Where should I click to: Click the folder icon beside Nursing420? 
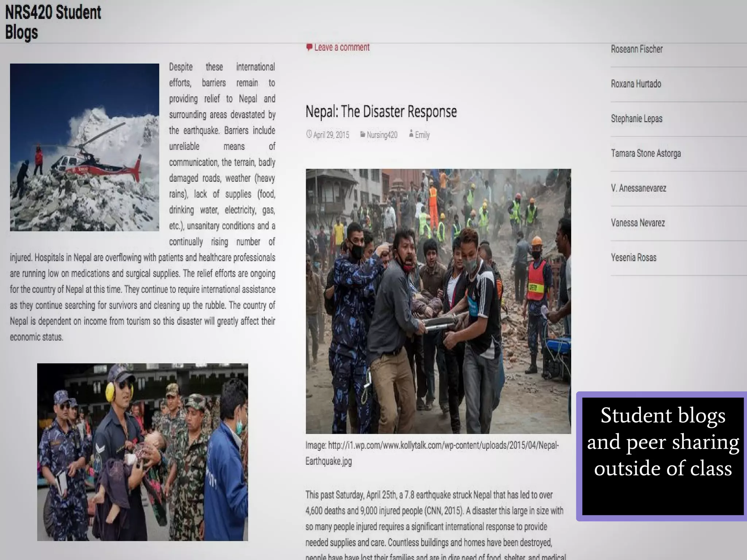pos(363,135)
